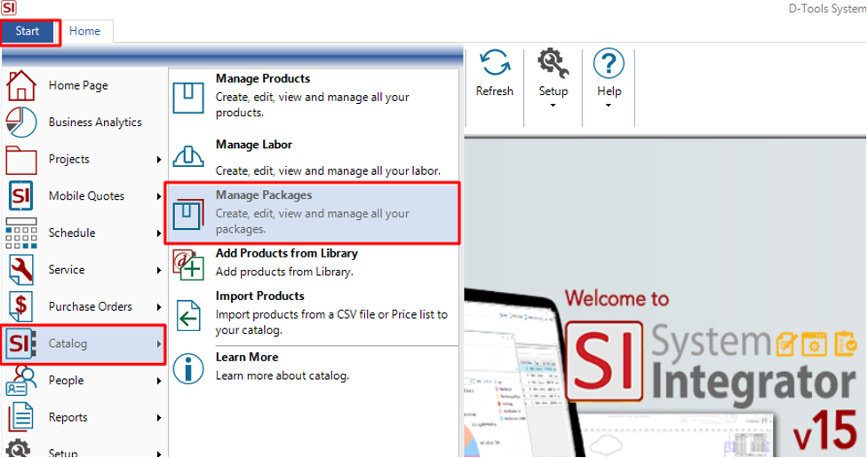Click the Catalog SI notebook icon
Image resolution: width=868 pixels, height=458 pixels.
(21, 343)
